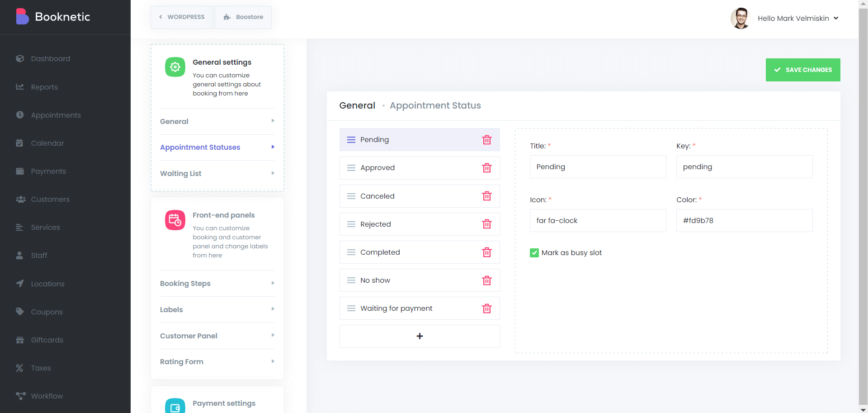Click the General settings gear icon
The height and width of the screenshot is (413, 868).
point(175,67)
